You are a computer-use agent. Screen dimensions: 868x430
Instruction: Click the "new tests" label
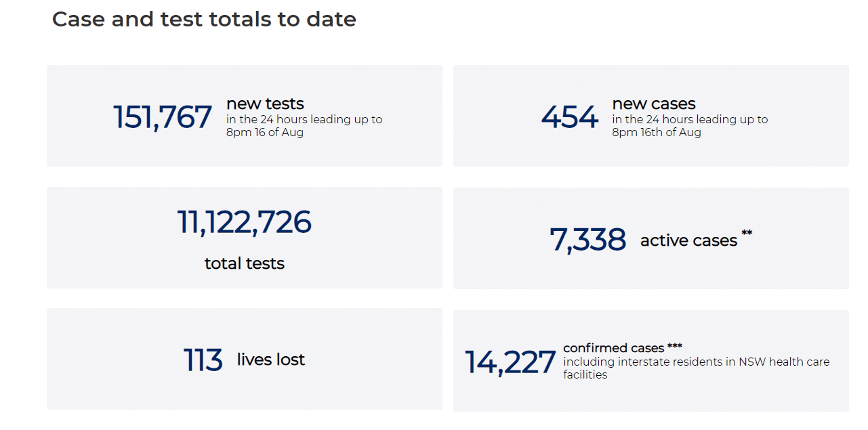pyautogui.click(x=265, y=104)
